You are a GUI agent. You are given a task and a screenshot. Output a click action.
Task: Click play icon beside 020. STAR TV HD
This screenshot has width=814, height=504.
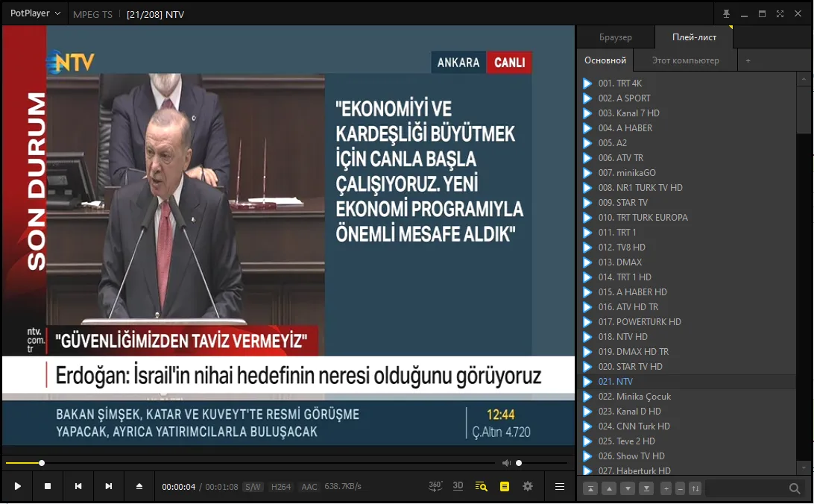point(587,367)
